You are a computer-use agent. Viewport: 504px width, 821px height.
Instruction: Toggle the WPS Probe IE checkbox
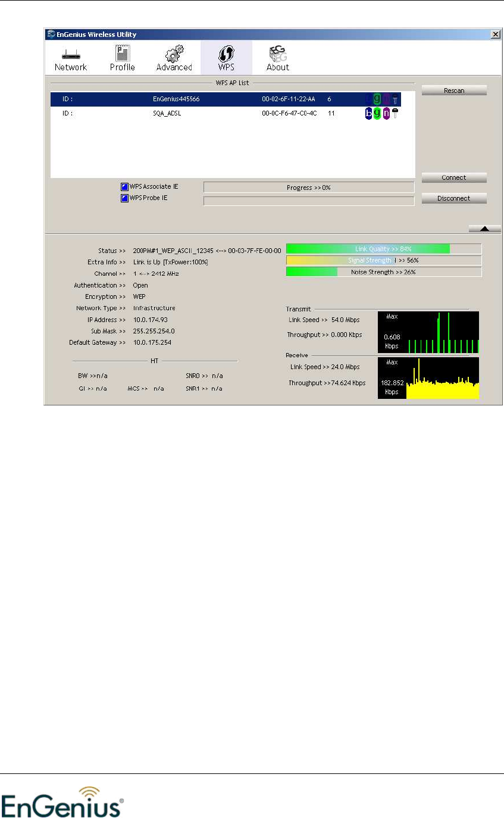click(125, 198)
